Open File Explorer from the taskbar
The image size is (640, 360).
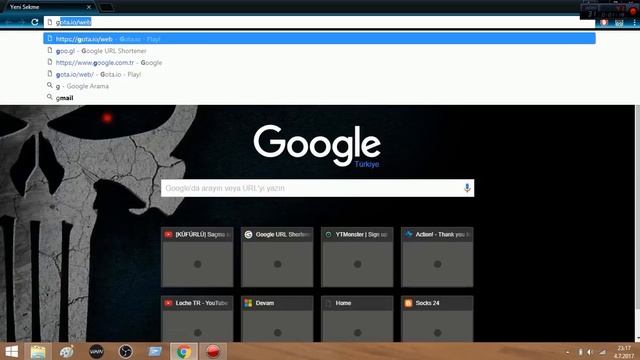point(38,351)
